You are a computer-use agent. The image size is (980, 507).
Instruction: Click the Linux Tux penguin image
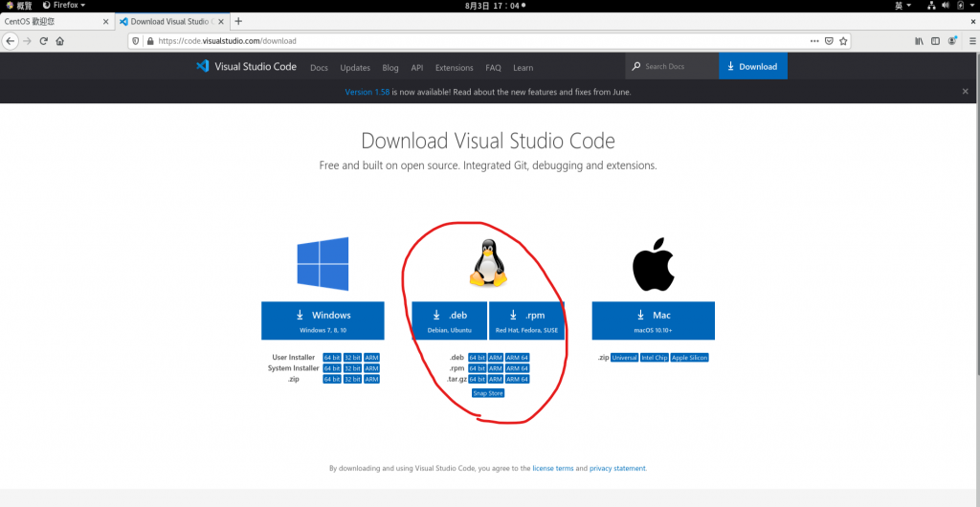coord(488,263)
